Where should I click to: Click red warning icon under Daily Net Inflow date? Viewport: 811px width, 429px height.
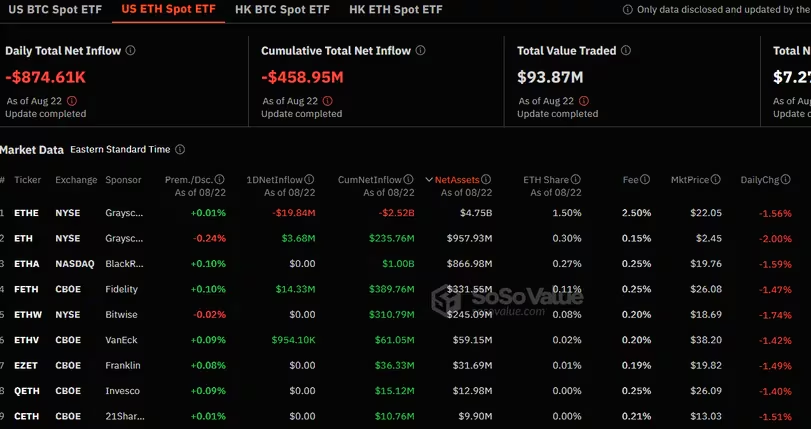(72, 101)
